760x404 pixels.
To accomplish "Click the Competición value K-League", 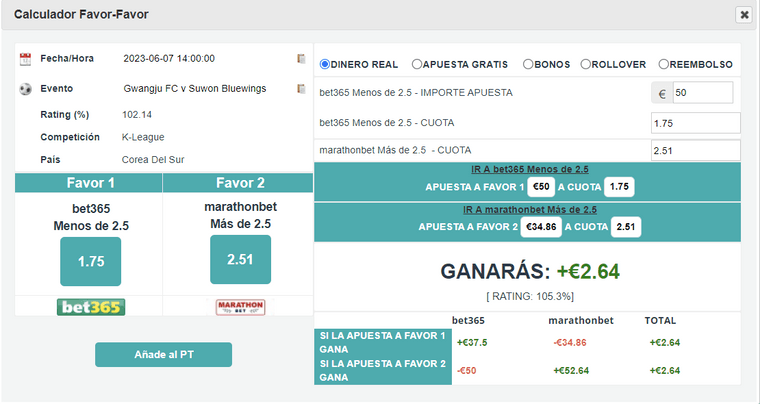I will [x=143, y=137].
